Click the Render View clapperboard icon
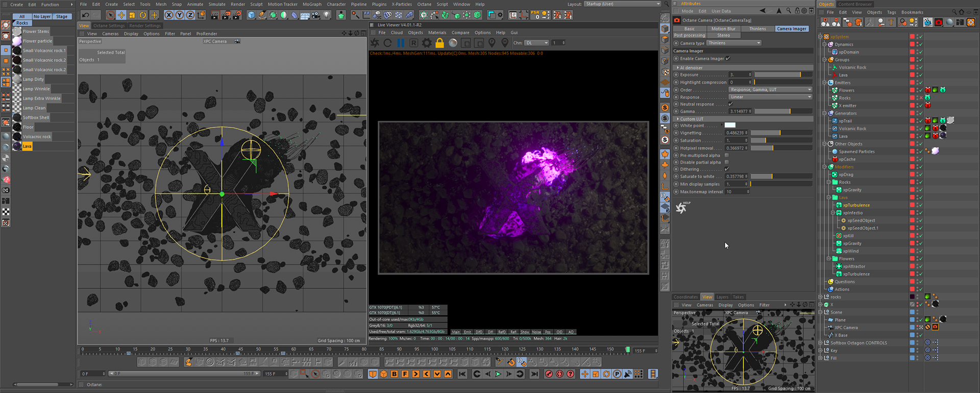Image resolution: width=980 pixels, height=393 pixels. (214, 15)
